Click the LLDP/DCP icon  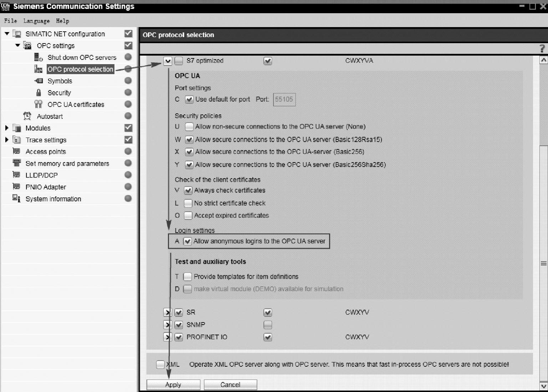pyautogui.click(x=16, y=175)
